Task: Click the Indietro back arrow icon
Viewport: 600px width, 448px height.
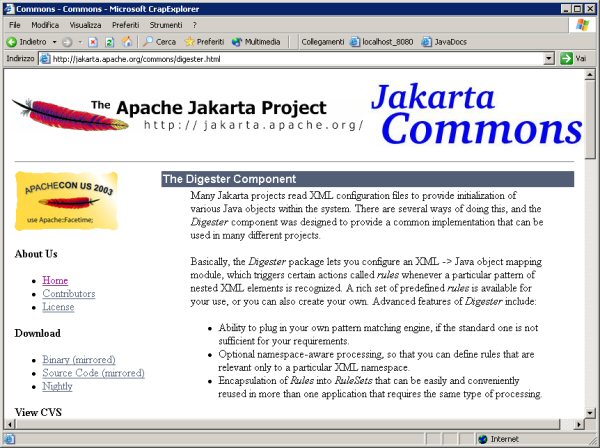Action: 11,42
